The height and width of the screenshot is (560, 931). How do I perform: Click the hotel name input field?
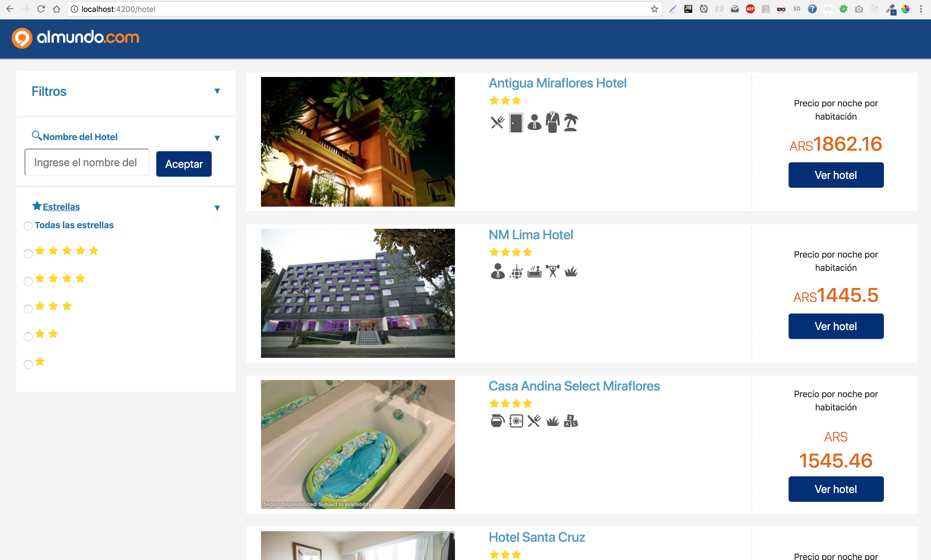tap(87, 162)
